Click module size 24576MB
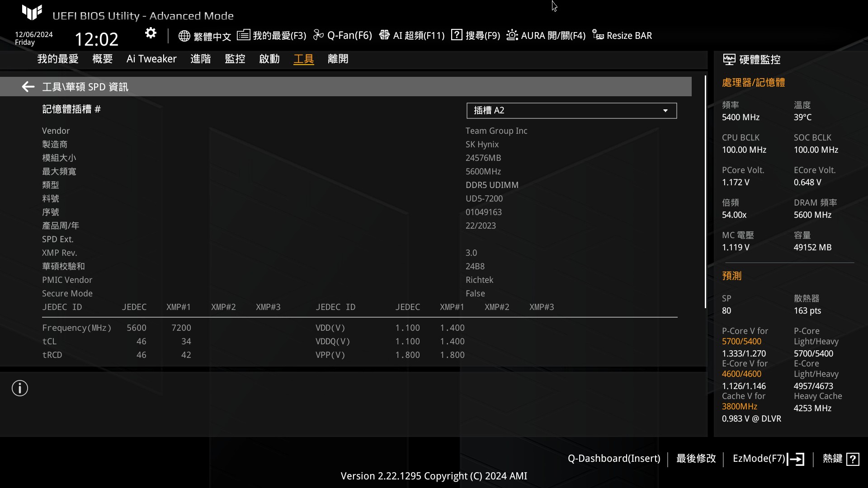 pyautogui.click(x=483, y=158)
